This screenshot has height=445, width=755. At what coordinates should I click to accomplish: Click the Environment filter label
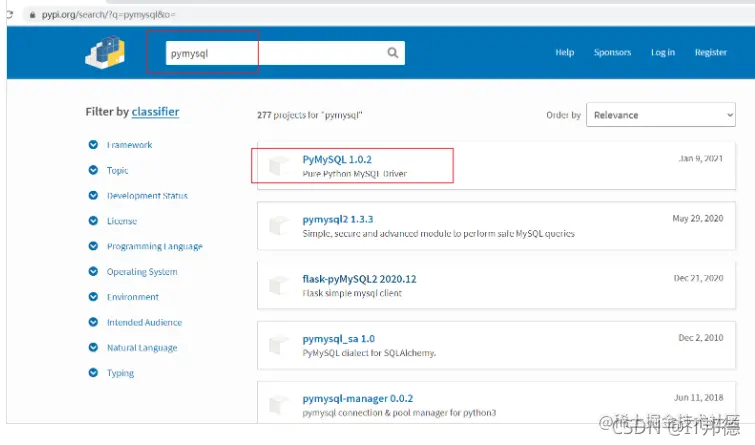(x=133, y=297)
